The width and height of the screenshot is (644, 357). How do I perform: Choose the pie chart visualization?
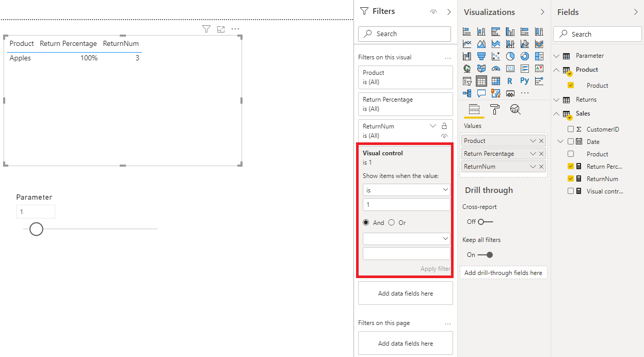[510, 56]
